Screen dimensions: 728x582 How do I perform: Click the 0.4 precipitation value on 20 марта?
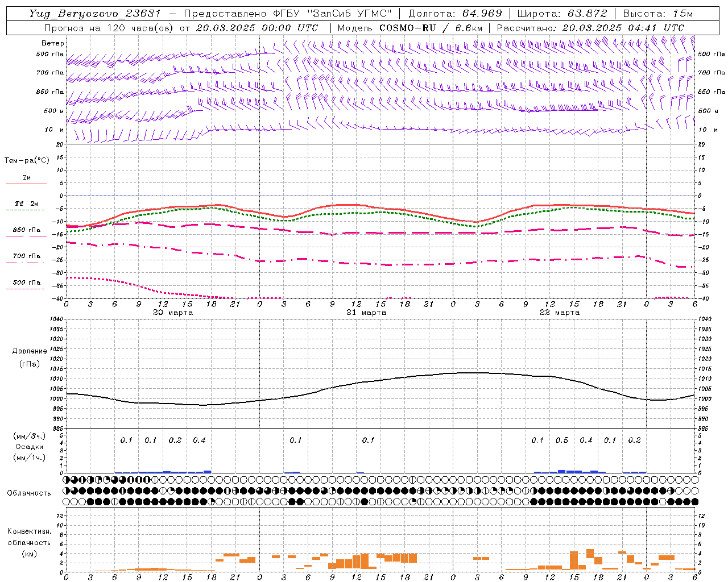point(199,440)
